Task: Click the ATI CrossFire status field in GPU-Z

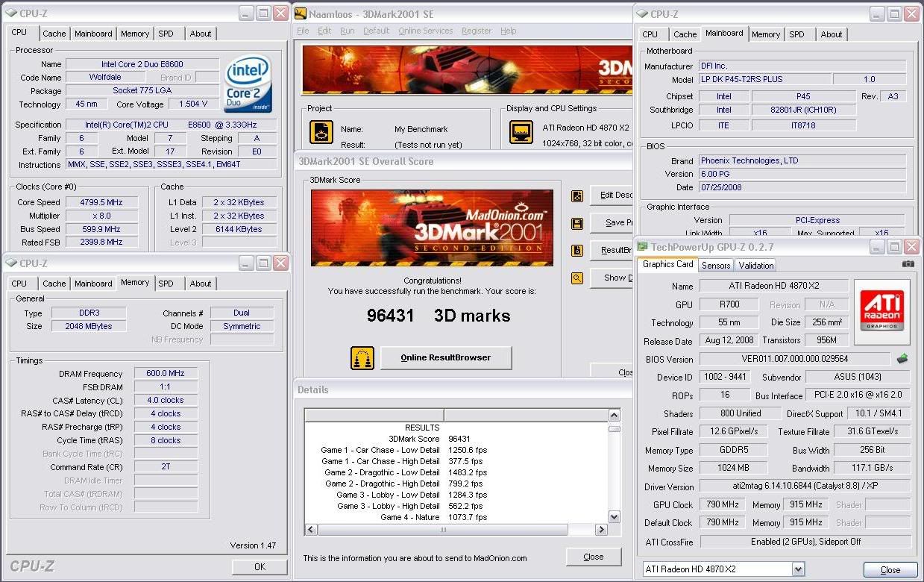Action: (x=805, y=542)
